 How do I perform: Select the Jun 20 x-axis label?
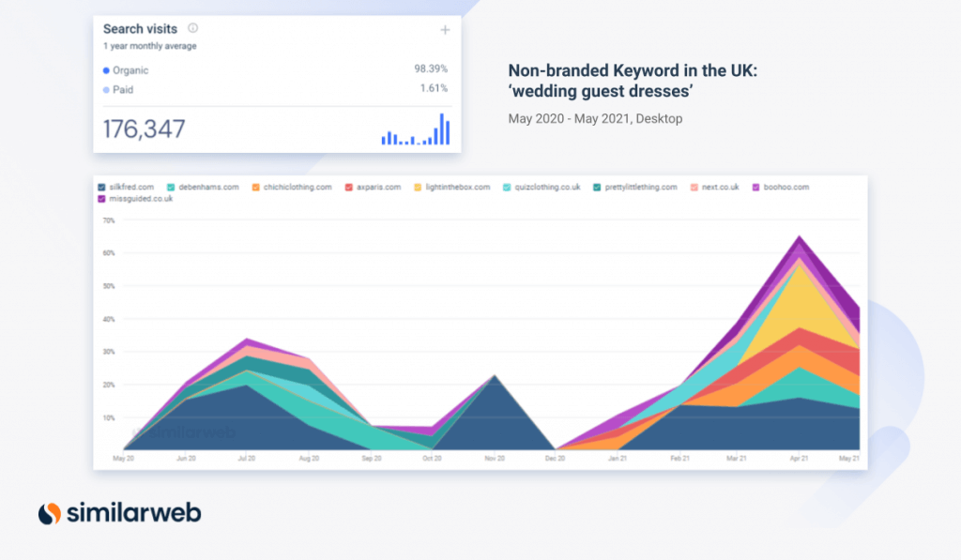click(x=187, y=459)
